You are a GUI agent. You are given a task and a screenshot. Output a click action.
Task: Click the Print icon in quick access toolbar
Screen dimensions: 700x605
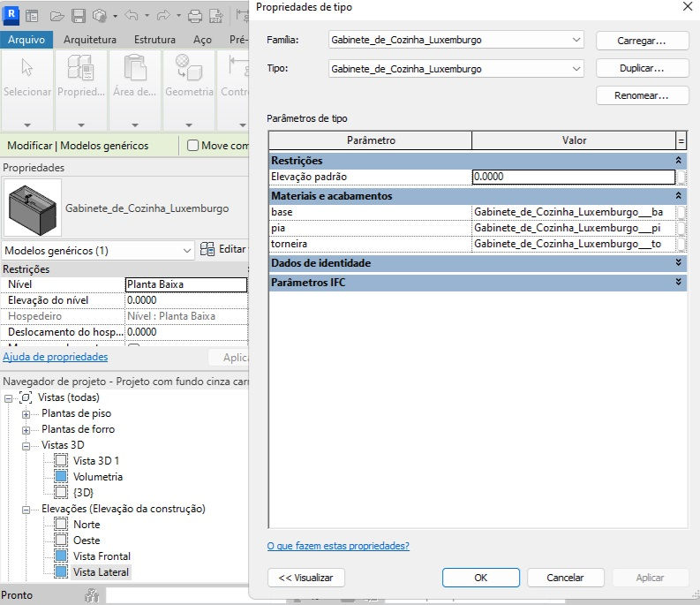point(195,16)
